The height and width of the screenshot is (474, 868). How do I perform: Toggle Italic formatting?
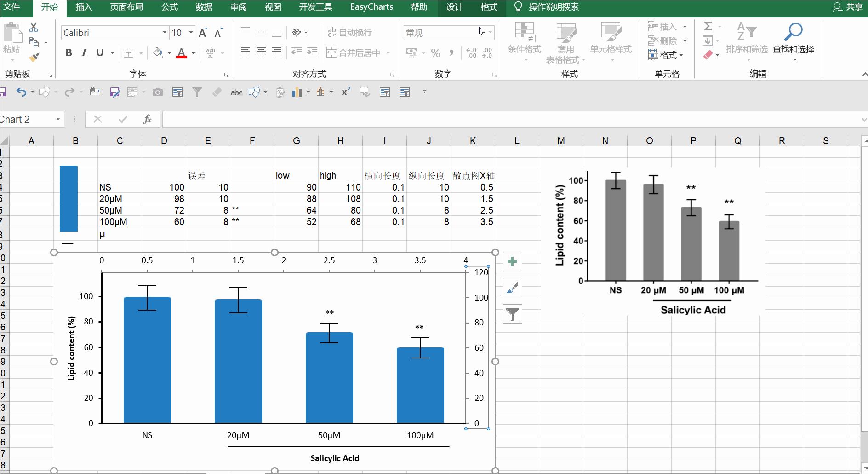point(84,53)
